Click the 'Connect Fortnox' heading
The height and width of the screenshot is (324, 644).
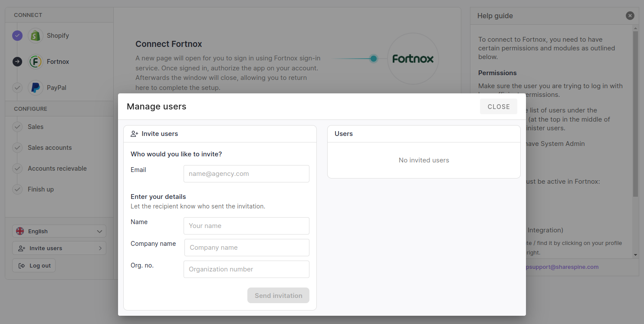click(x=169, y=44)
